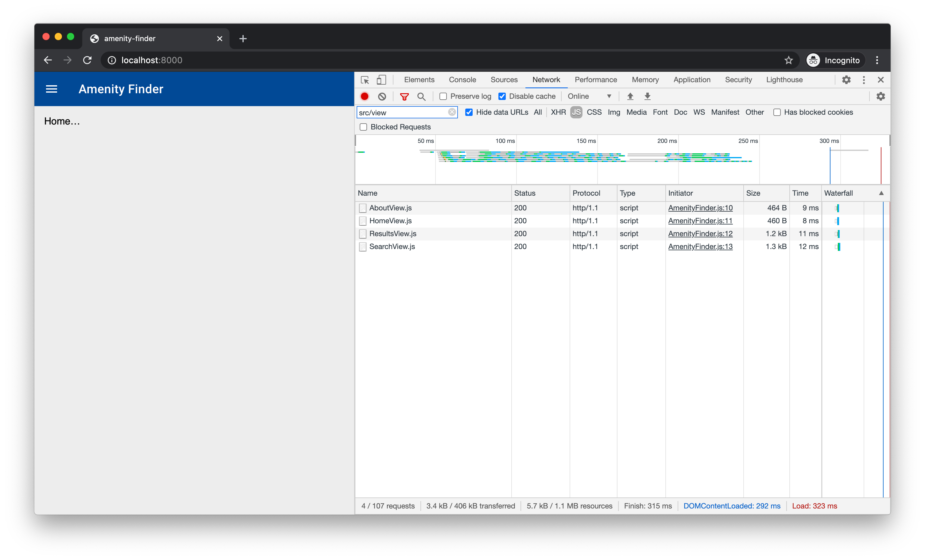925x560 pixels.
Task: Select the inspect element tool
Action: 364,79
